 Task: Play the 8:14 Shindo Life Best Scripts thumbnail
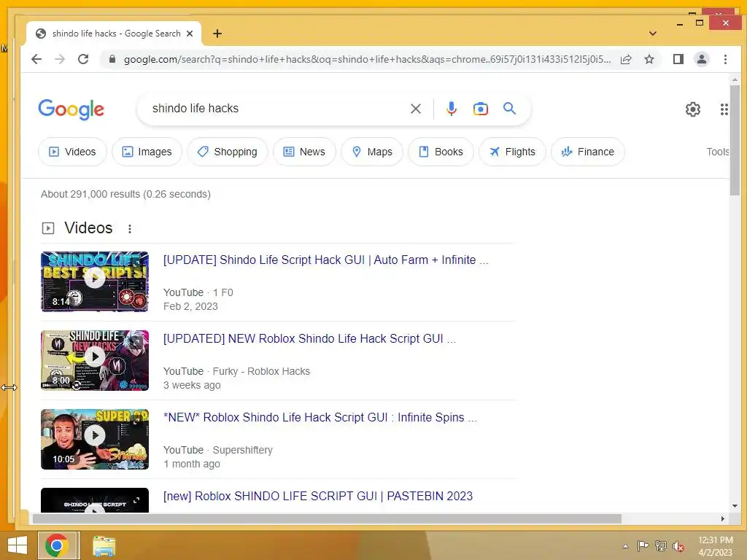click(x=95, y=281)
